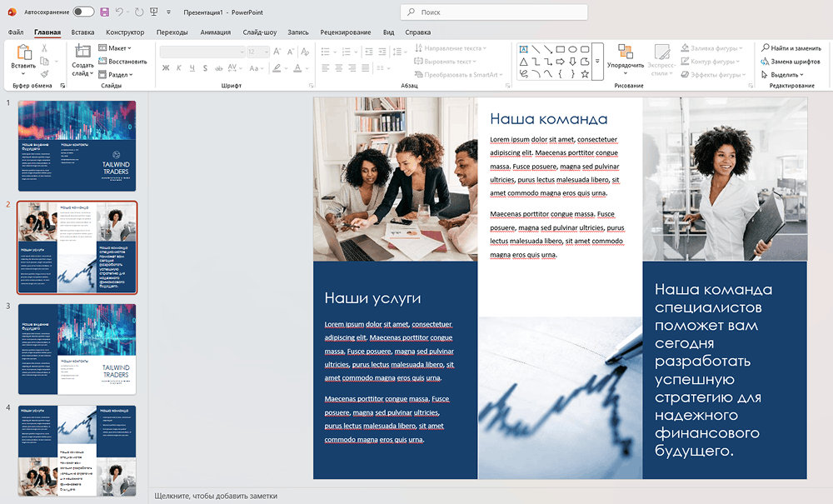
Task: Select the freeform scribble shape
Action: (x=523, y=74)
